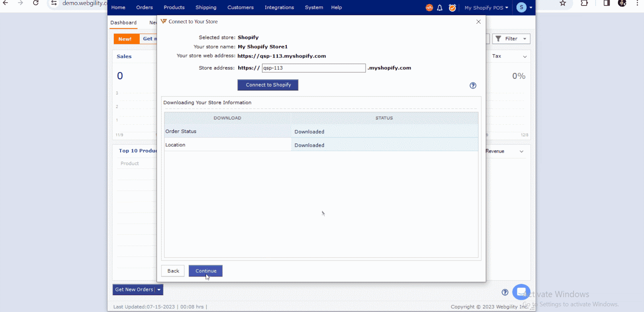Open the chat support bubble
Image resolution: width=644 pixels, height=312 pixels.
[x=521, y=292]
